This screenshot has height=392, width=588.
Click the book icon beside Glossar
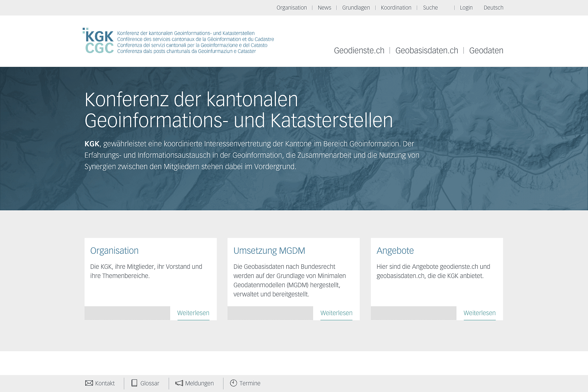[x=135, y=383]
